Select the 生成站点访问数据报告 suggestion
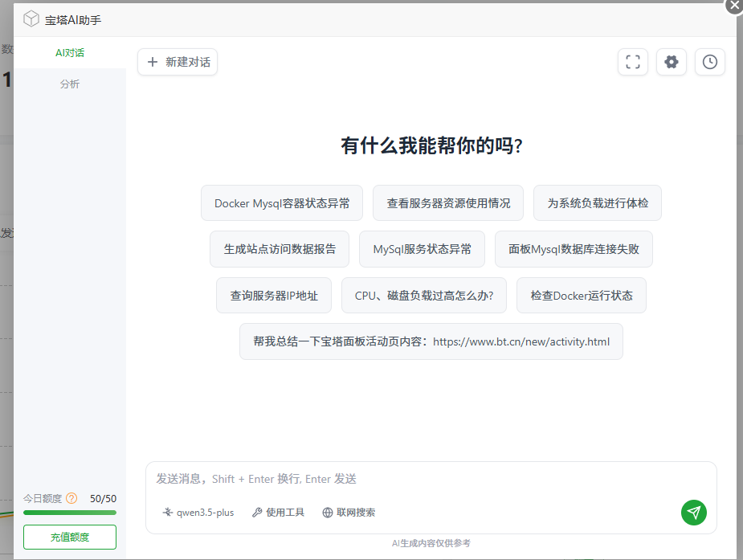This screenshot has width=743, height=560. click(280, 249)
